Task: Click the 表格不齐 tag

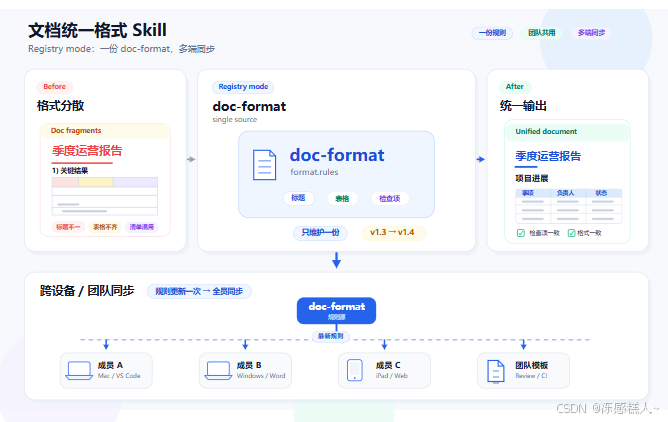Action: 105,227
